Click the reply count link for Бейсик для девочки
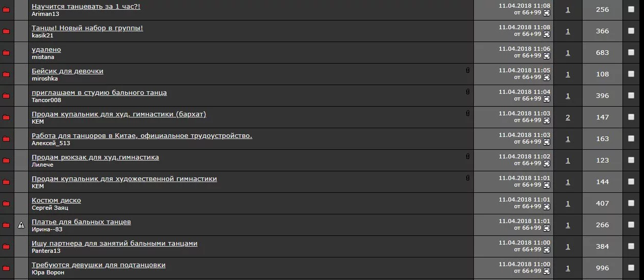Viewport: 644px width, 280px height. click(568, 74)
